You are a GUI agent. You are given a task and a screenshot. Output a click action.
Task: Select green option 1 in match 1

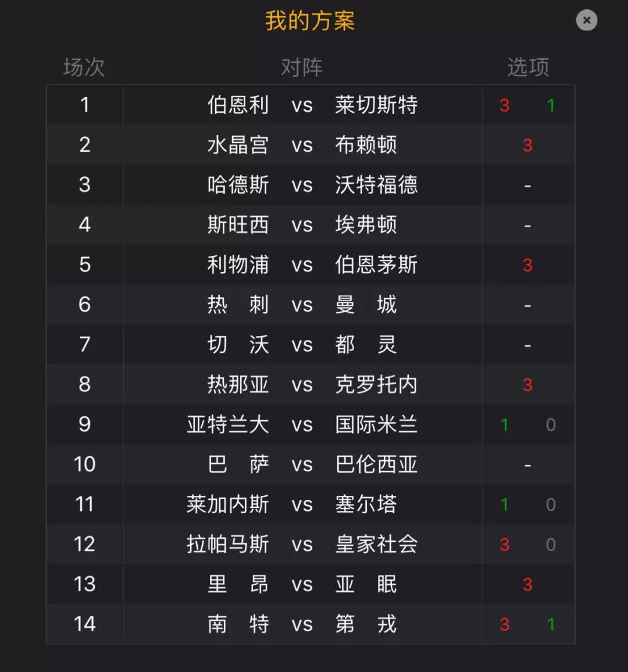pos(551,105)
